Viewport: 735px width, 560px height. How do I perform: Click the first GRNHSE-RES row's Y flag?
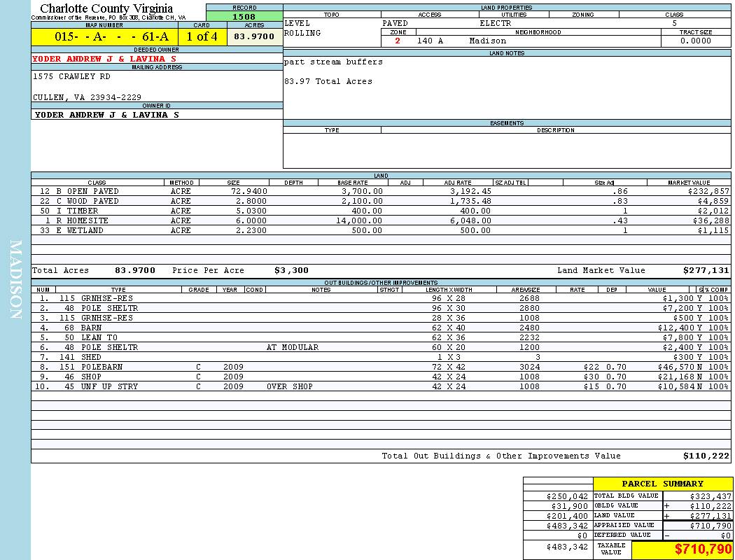tap(699, 298)
